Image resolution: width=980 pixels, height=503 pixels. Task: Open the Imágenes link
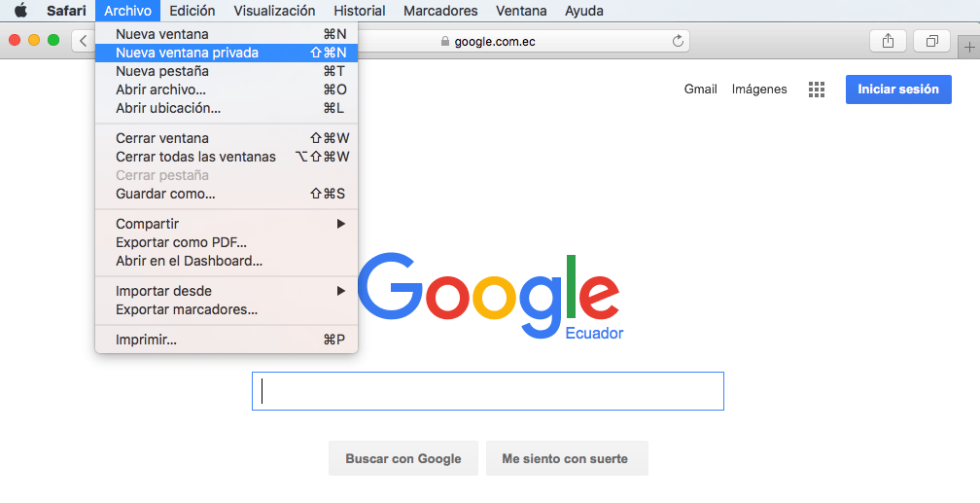coord(758,90)
